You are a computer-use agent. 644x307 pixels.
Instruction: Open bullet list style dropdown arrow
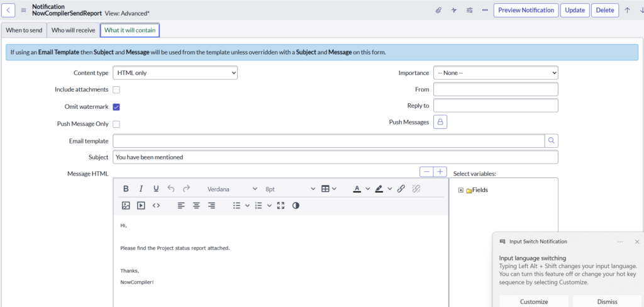coord(247,206)
